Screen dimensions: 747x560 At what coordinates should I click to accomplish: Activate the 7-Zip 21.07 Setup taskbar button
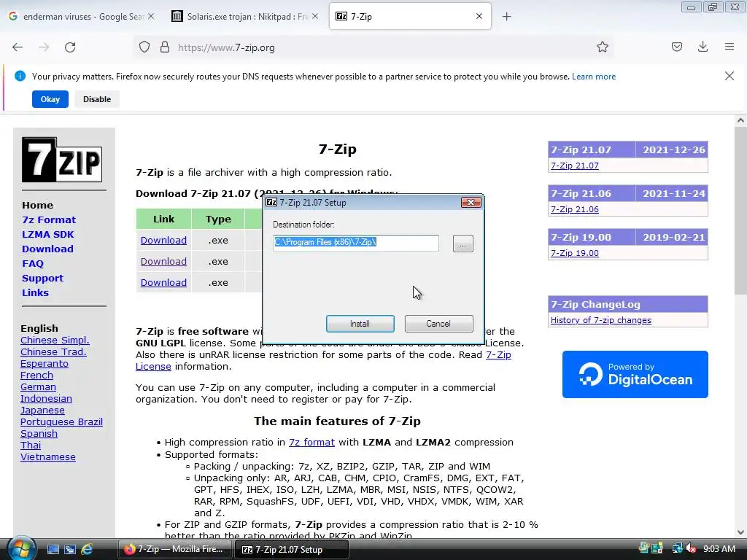coord(292,550)
